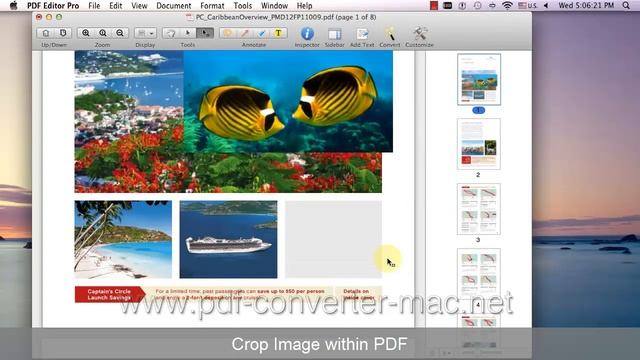The width and height of the screenshot is (640, 360).
Task: Open the PDF Editor Pro app menu
Action: click(53, 6)
